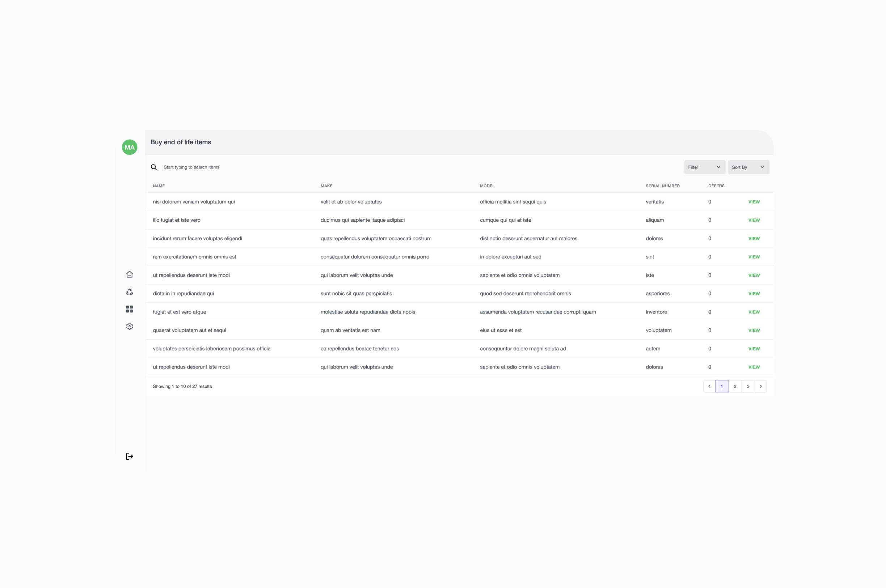886x588 pixels.
Task: Click model 'cumque qui qui et iste'
Action: [506, 220]
